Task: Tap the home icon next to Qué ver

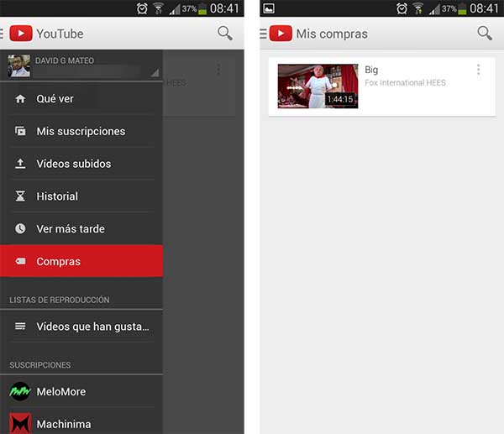Action: click(20, 98)
